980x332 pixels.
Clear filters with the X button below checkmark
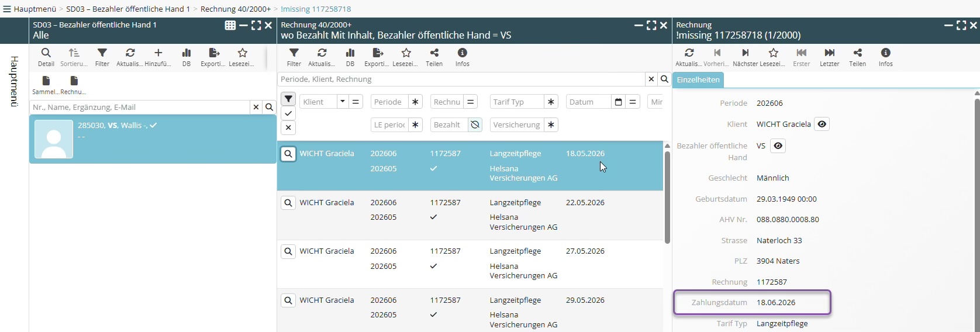288,127
